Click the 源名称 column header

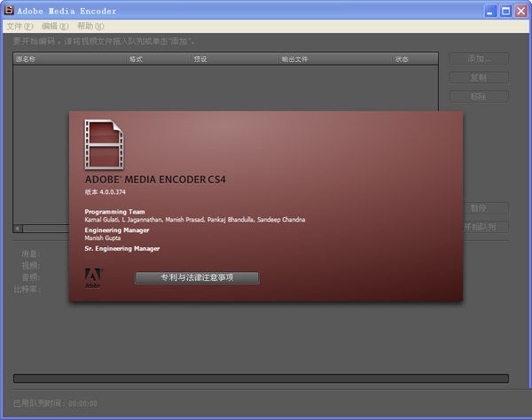pyautogui.click(x=70, y=59)
